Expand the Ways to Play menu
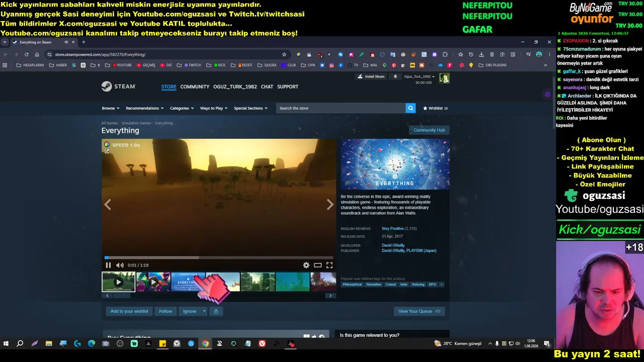Screen dimensions: 644x362 214,108
